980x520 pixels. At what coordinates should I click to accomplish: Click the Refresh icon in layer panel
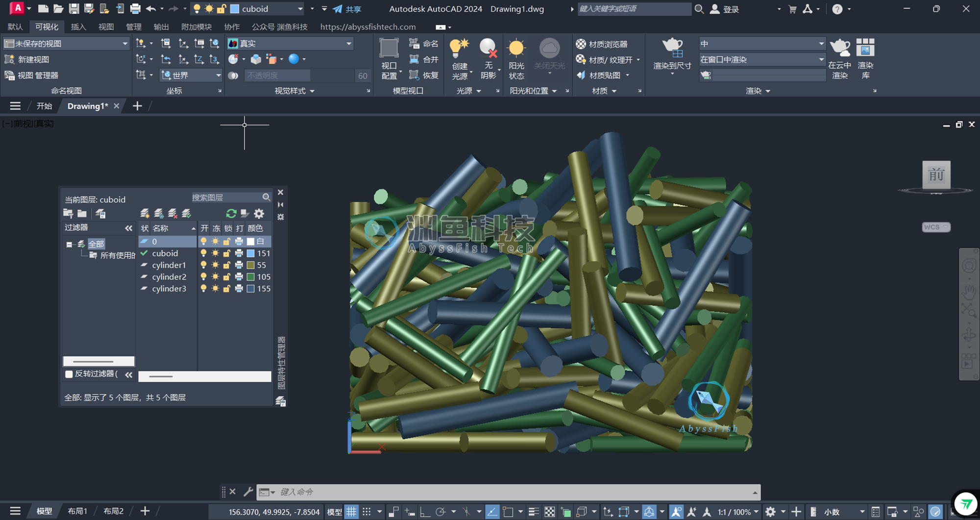(231, 213)
